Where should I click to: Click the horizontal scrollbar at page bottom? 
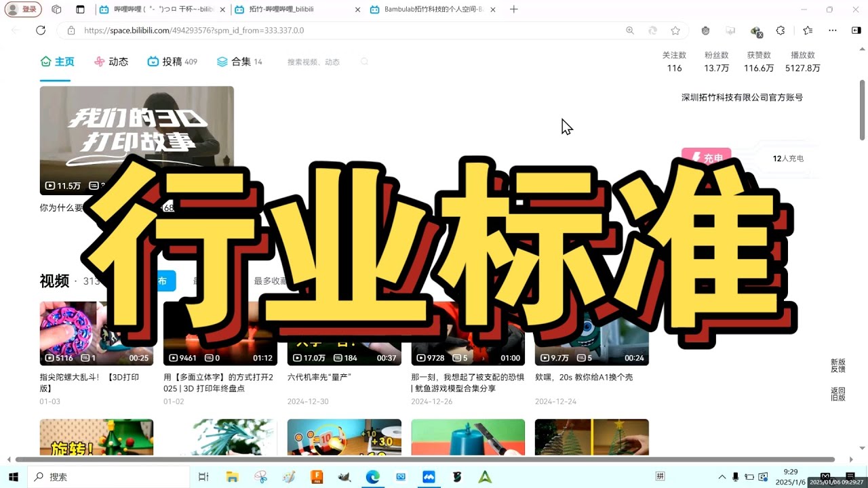pos(425,460)
